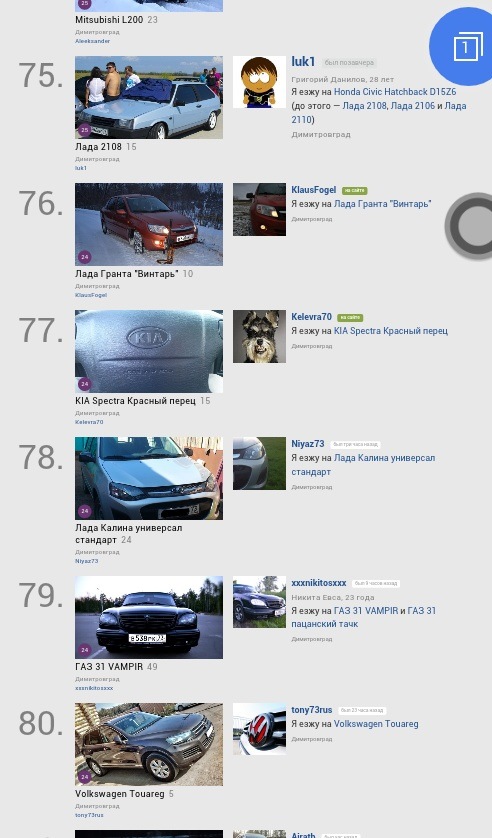Open the Лада Калина универсал стандарт profile link
Screen dimensions: 492x838
(x=363, y=465)
